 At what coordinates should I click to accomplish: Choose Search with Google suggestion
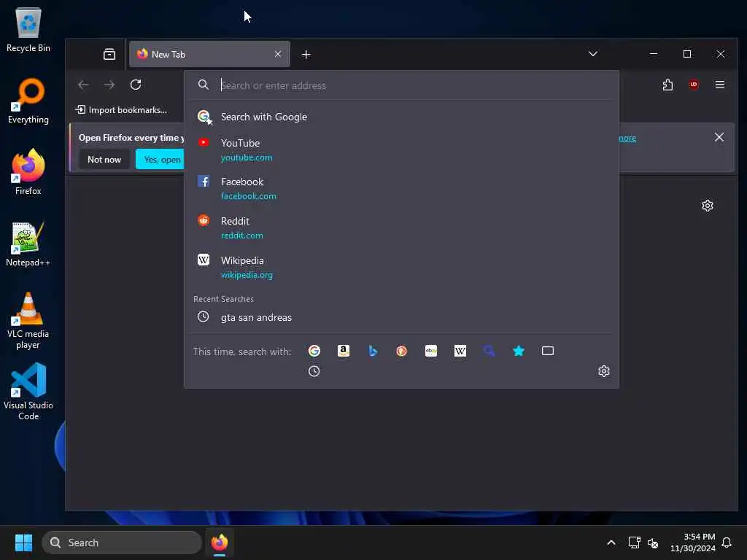click(401, 117)
